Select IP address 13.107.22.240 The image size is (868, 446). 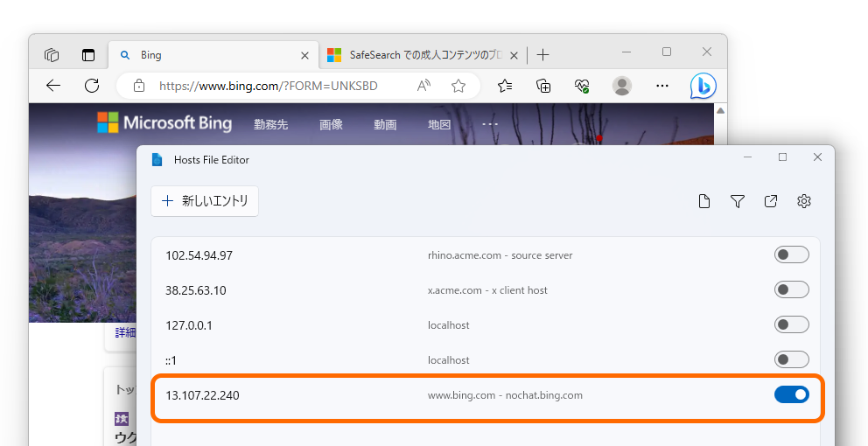tap(202, 395)
